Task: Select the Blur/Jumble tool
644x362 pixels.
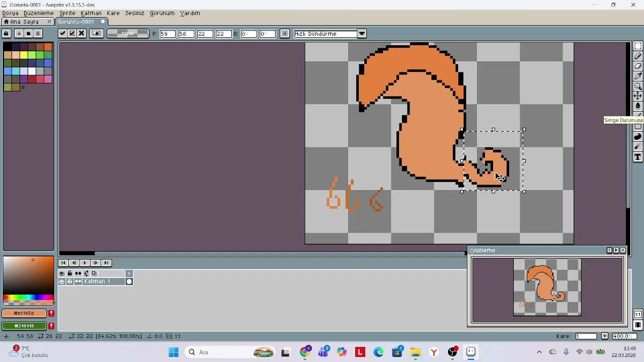Action: tap(638, 147)
